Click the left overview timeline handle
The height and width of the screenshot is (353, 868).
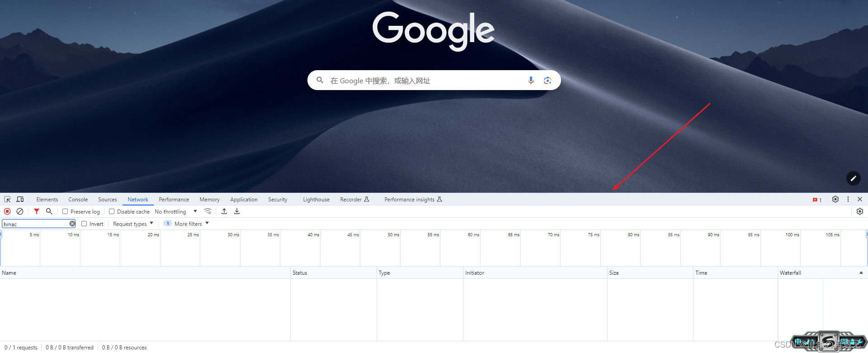click(1, 234)
